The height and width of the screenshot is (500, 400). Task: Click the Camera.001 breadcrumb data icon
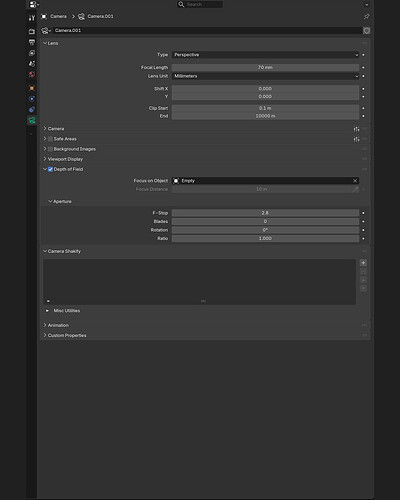81,16
